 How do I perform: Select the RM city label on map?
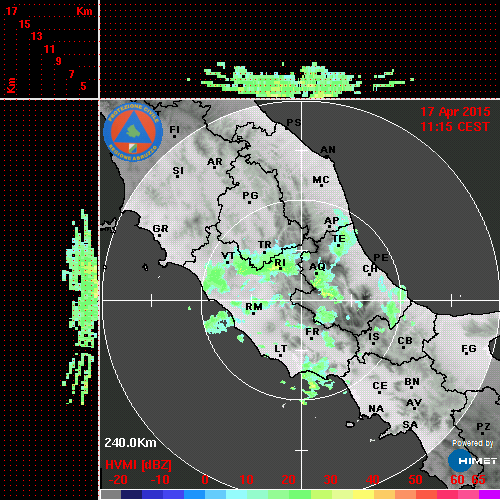254,306
